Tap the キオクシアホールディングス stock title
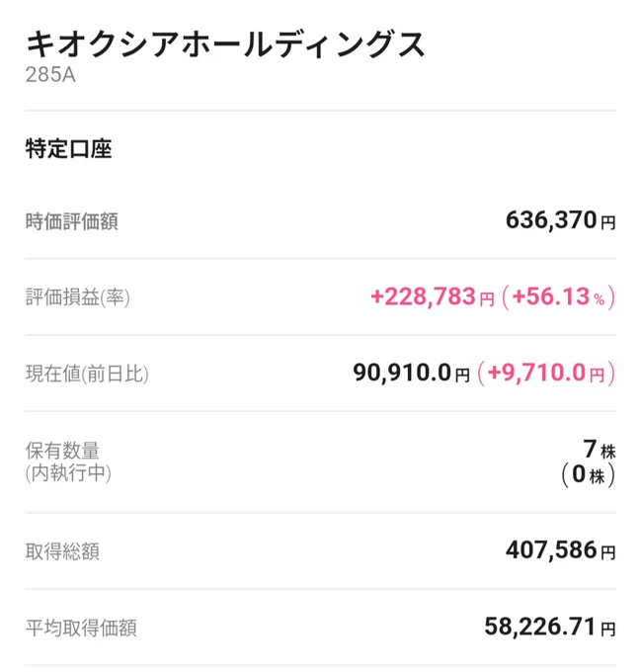Screen dimensions: 641x672 pyautogui.click(x=225, y=44)
